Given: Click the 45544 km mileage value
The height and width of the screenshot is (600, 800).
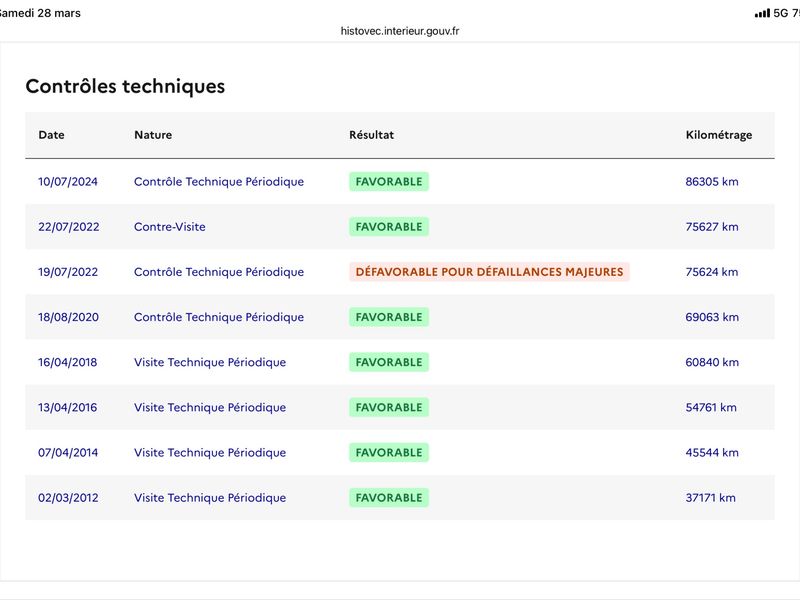Looking at the screenshot, I should [x=712, y=452].
